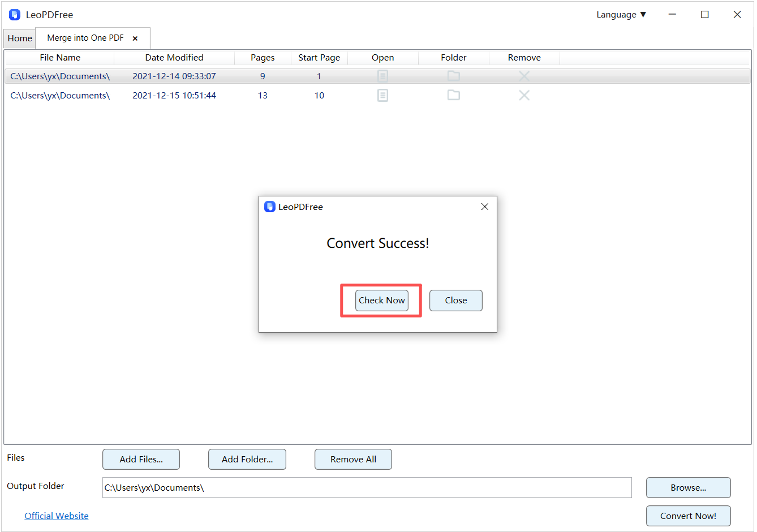The image size is (757, 532).
Task: Maximize the LeoPDFree window
Action: pos(705,15)
